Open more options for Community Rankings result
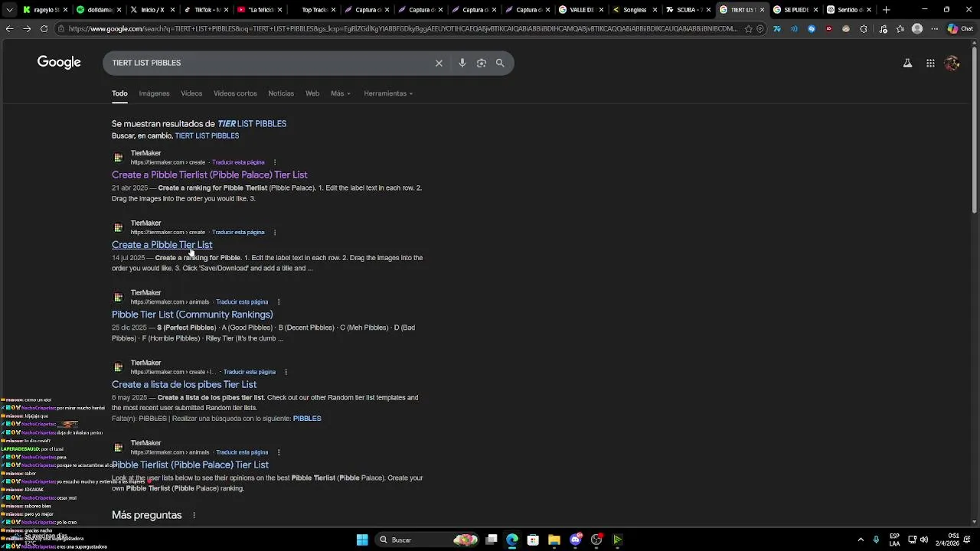The image size is (980, 551). point(279,302)
